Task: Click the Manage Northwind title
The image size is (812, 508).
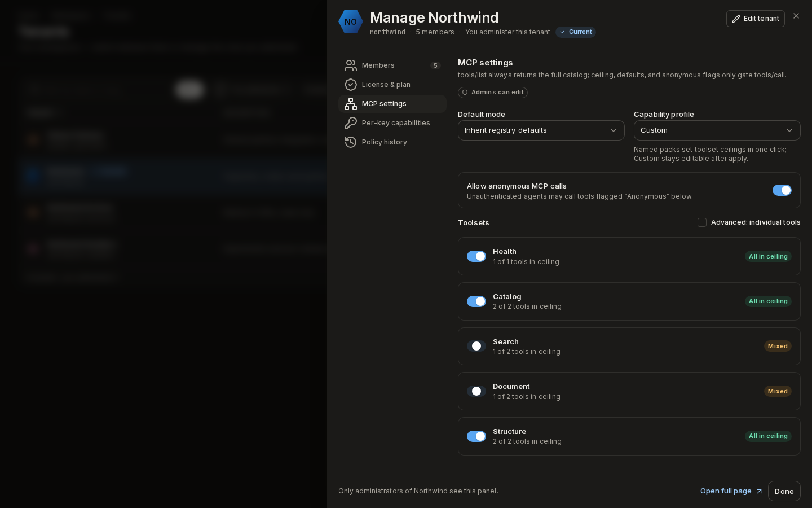Action: 434,17
